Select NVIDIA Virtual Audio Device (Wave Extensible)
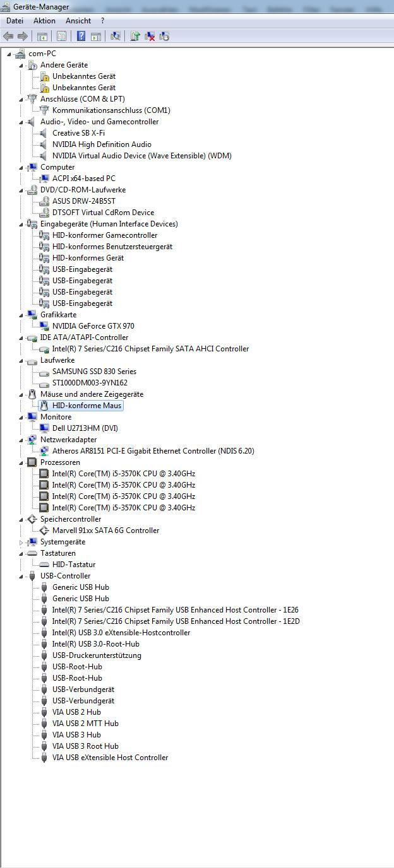This screenshot has height=868, width=394. (x=142, y=156)
